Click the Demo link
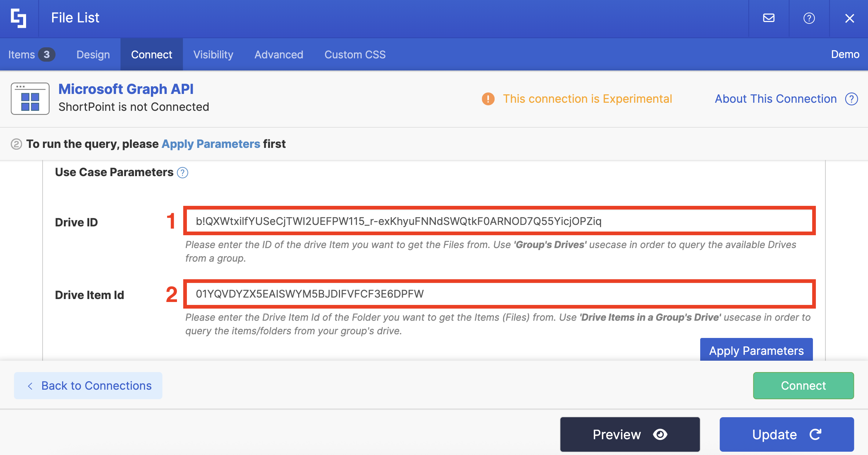This screenshot has height=455, width=868. (845, 54)
